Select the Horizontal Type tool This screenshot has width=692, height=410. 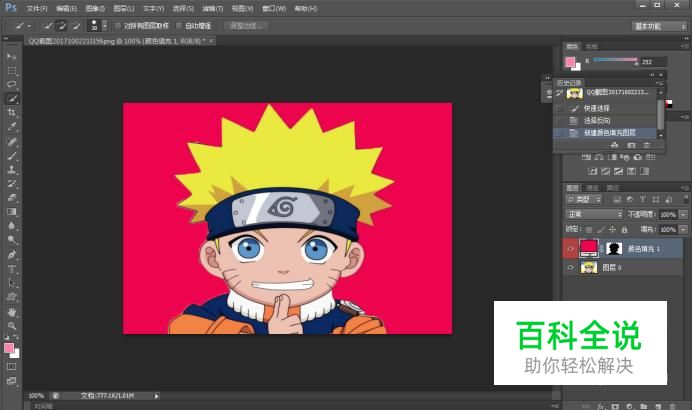[11, 269]
